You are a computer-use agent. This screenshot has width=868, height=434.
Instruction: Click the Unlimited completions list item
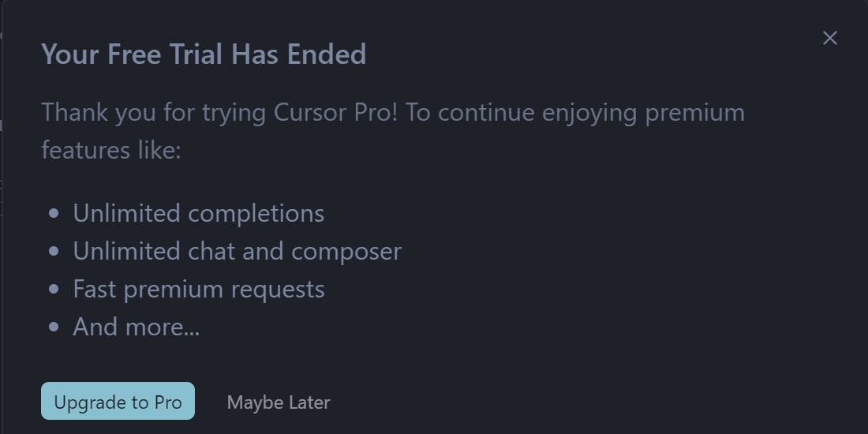[199, 214]
